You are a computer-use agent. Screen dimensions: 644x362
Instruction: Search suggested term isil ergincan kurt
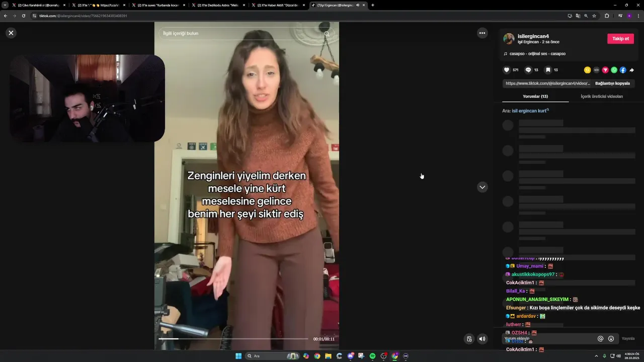click(x=530, y=111)
